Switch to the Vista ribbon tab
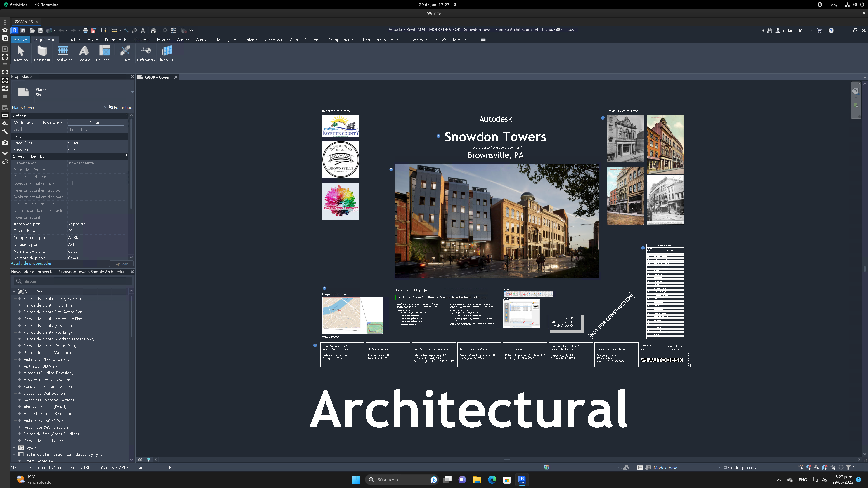 293,40
